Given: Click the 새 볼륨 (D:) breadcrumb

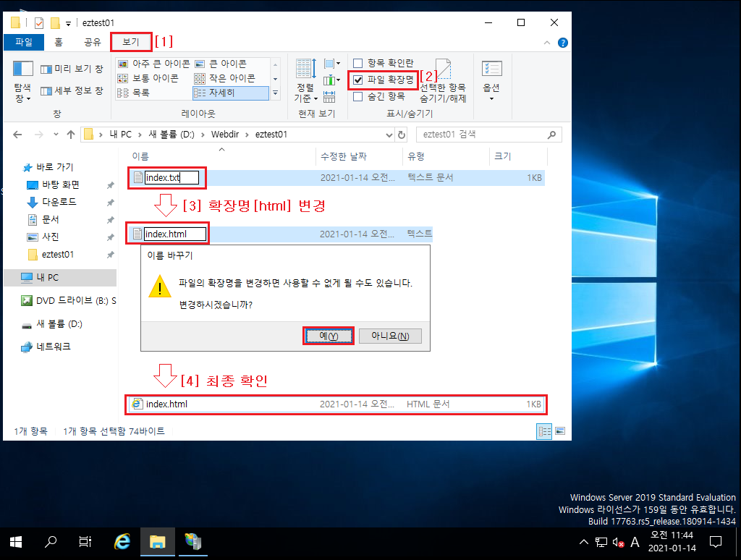Looking at the screenshot, I should pyautogui.click(x=172, y=134).
